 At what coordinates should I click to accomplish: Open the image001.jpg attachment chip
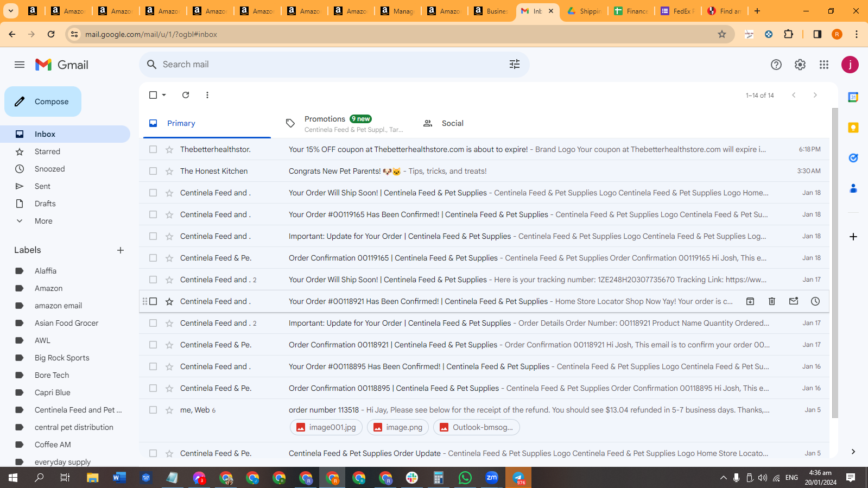click(x=326, y=427)
